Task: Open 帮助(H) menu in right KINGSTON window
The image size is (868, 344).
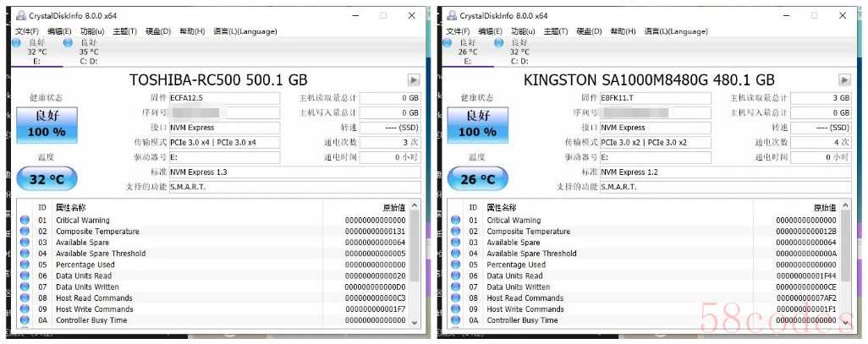Action: pyautogui.click(x=623, y=31)
